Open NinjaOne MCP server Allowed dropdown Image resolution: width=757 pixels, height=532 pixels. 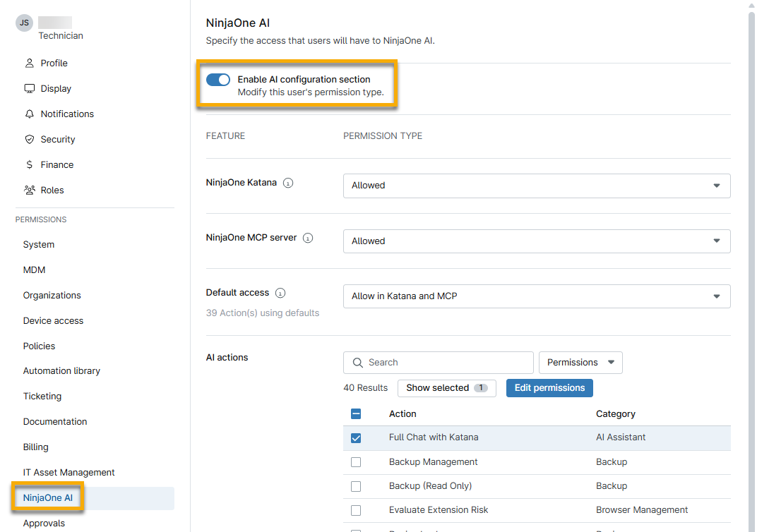(x=537, y=241)
